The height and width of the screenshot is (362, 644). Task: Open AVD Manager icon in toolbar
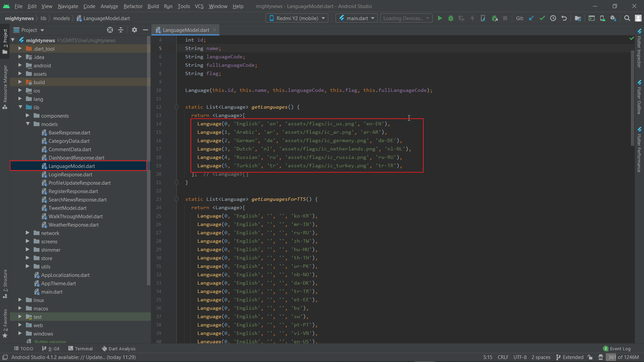click(x=602, y=18)
